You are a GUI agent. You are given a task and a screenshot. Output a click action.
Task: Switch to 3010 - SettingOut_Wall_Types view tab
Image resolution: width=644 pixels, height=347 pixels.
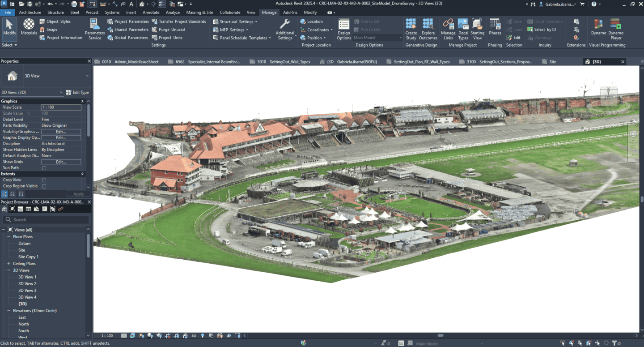[284, 62]
